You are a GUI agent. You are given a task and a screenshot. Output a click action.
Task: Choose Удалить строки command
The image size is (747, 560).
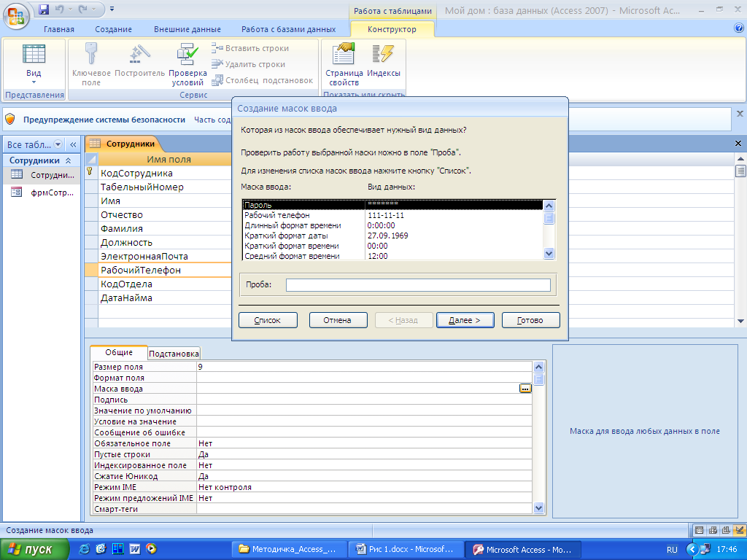point(249,64)
